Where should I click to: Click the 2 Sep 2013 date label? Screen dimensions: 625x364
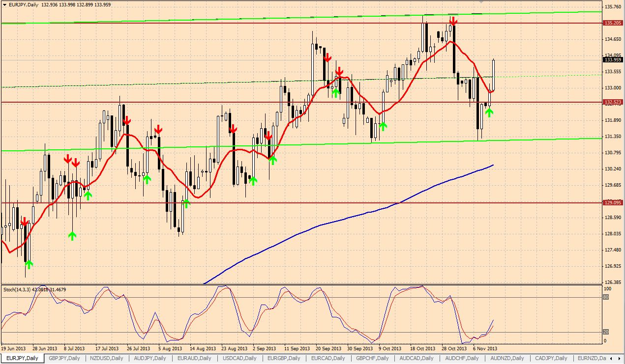[x=264, y=348]
